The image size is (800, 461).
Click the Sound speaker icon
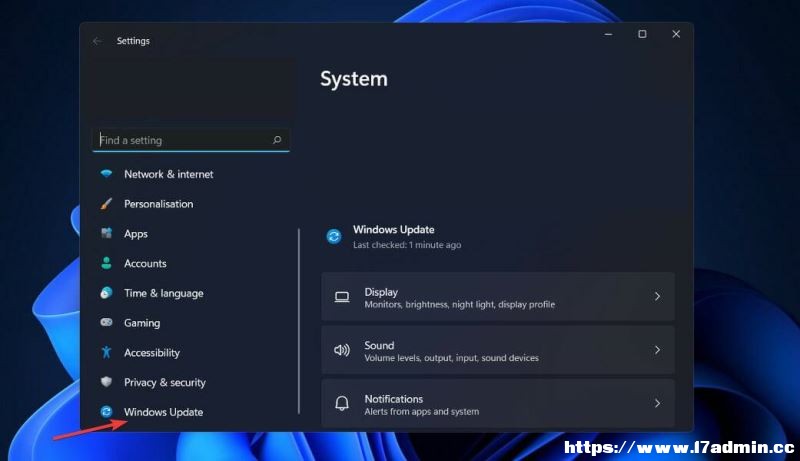[342, 350]
